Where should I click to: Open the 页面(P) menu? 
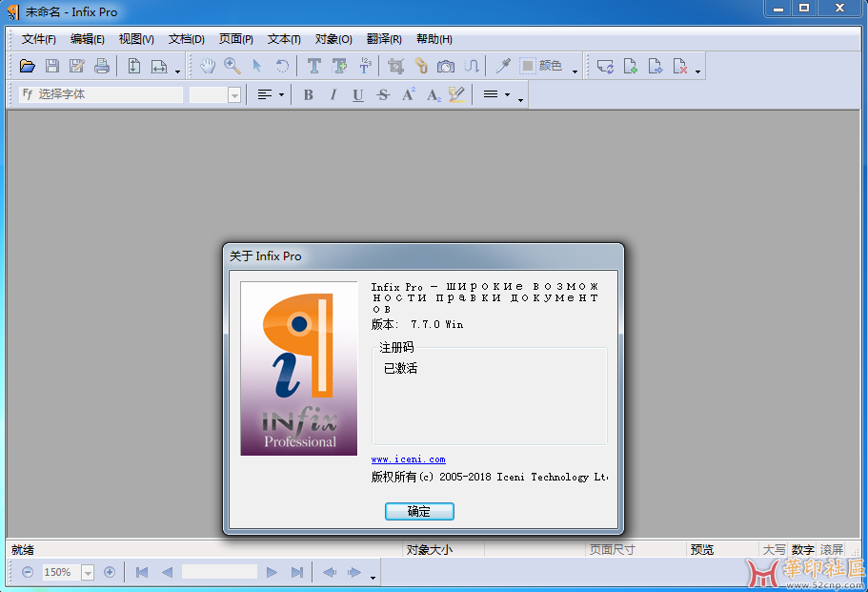pyautogui.click(x=236, y=39)
